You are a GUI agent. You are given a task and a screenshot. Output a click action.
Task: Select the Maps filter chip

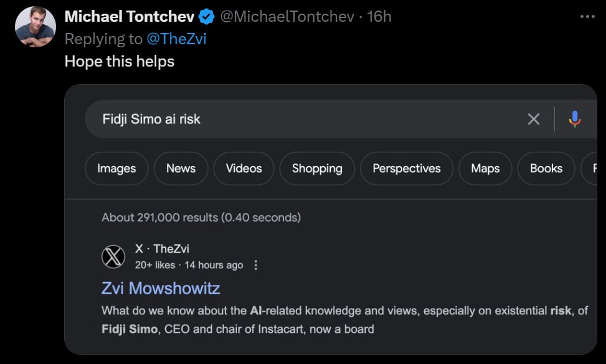tap(485, 168)
